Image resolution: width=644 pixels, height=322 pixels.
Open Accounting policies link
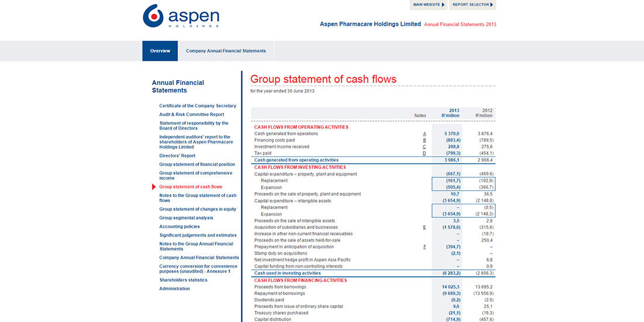point(180,227)
